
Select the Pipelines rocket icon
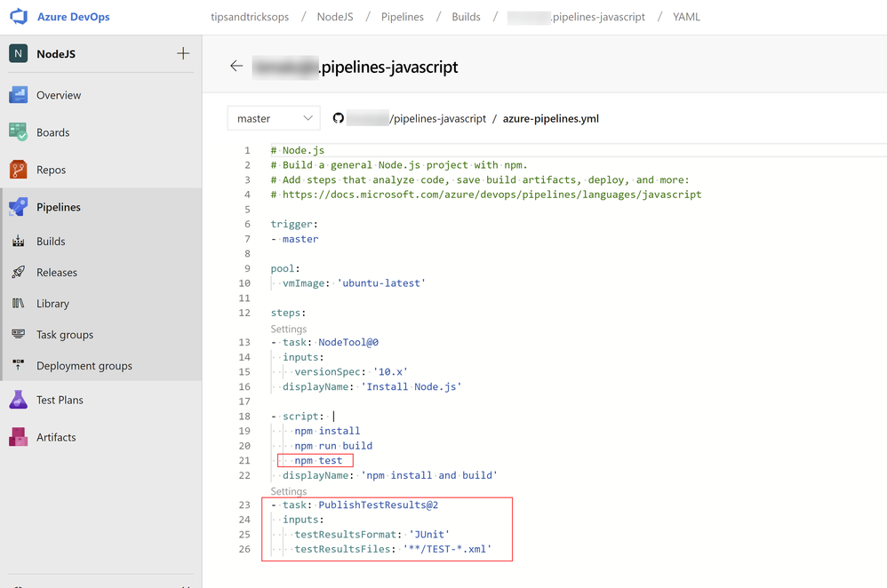coord(18,207)
